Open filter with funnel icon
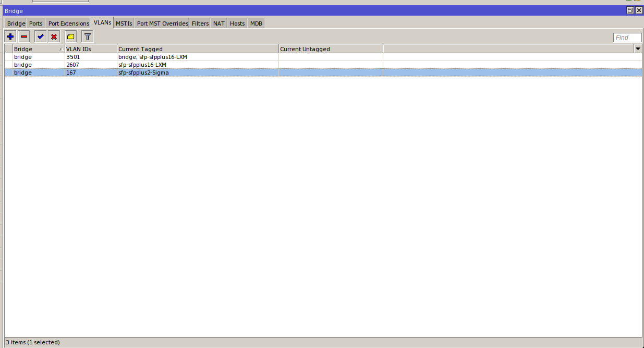The width and height of the screenshot is (644, 348). click(x=88, y=37)
